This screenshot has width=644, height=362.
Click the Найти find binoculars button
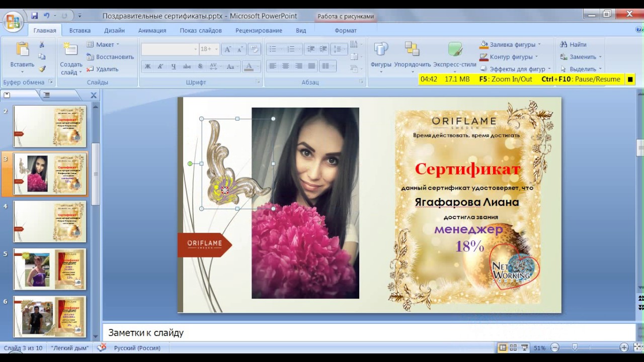click(x=574, y=45)
